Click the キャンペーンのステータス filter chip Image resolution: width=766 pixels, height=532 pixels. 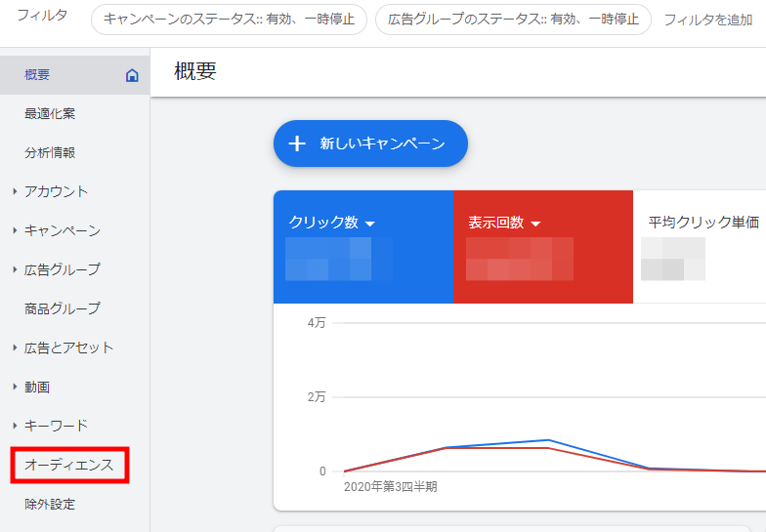coord(229,19)
